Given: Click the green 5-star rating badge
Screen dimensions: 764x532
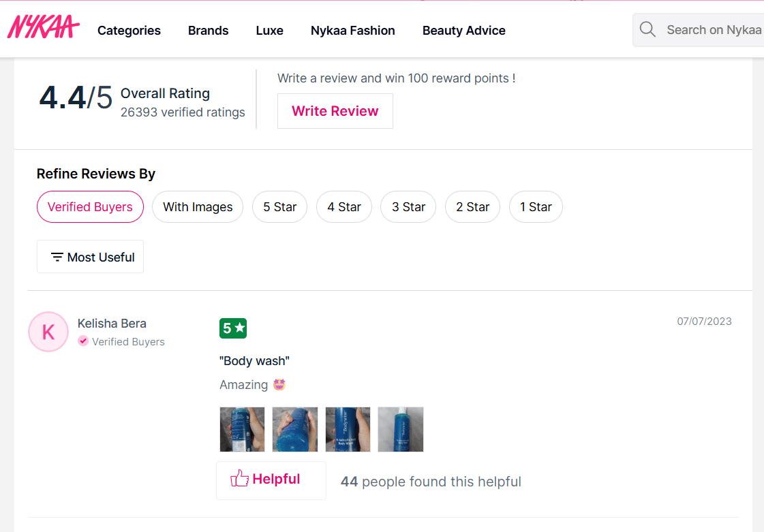Looking at the screenshot, I should [232, 328].
